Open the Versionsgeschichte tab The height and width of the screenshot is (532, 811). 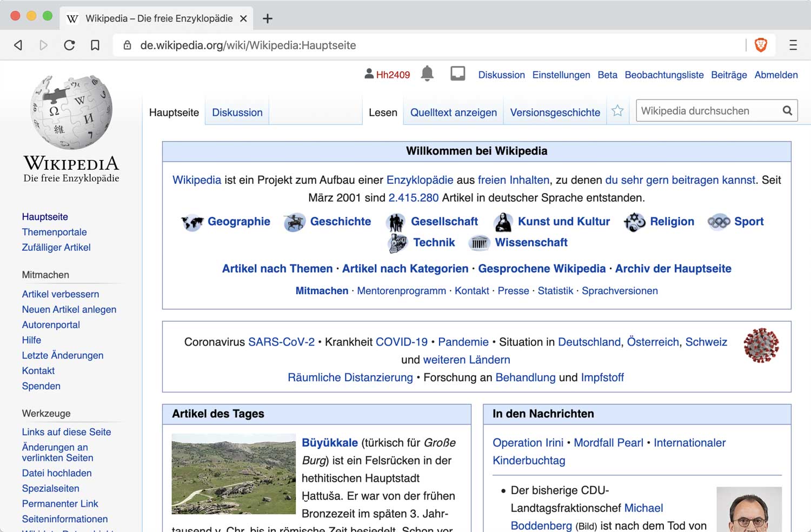[x=555, y=112]
